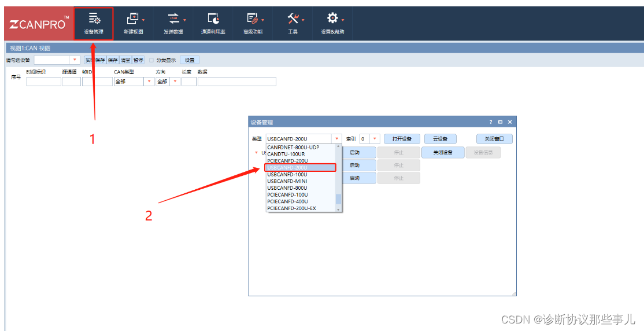
Task: Select highlighted USBCANFD-200U list option
Action: tap(301, 168)
